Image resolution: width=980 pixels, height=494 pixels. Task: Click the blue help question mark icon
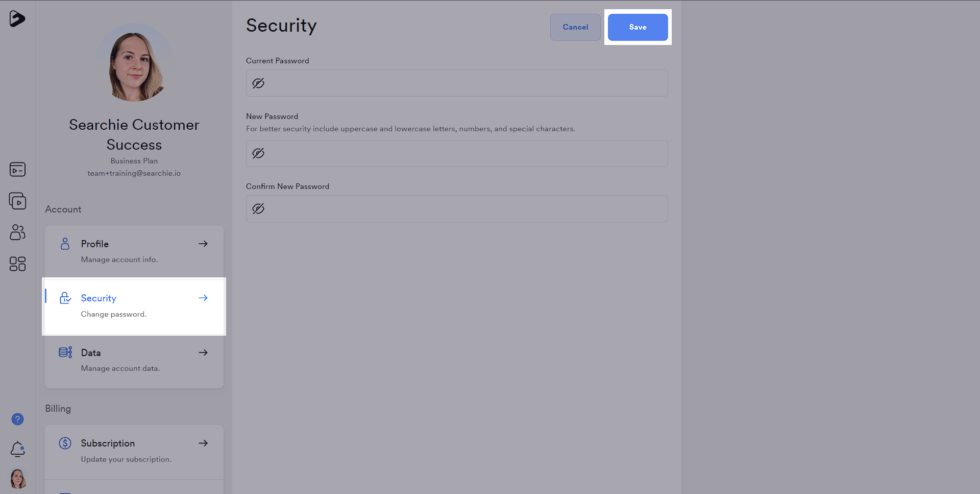pos(17,419)
